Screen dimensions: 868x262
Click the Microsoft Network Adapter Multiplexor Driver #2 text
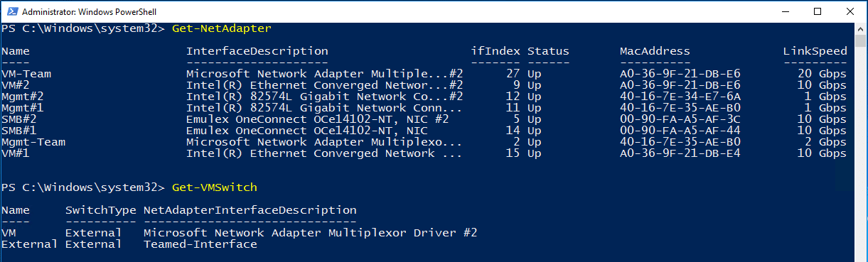[311, 233]
